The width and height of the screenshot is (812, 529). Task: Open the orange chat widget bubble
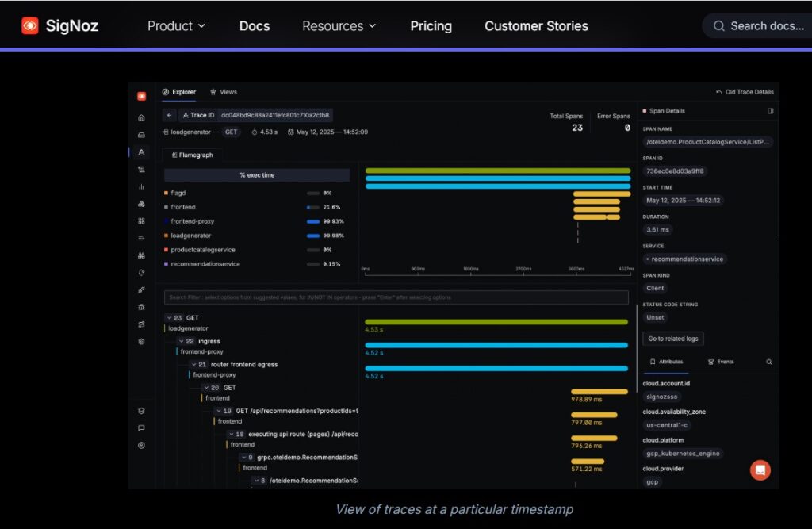pos(760,470)
